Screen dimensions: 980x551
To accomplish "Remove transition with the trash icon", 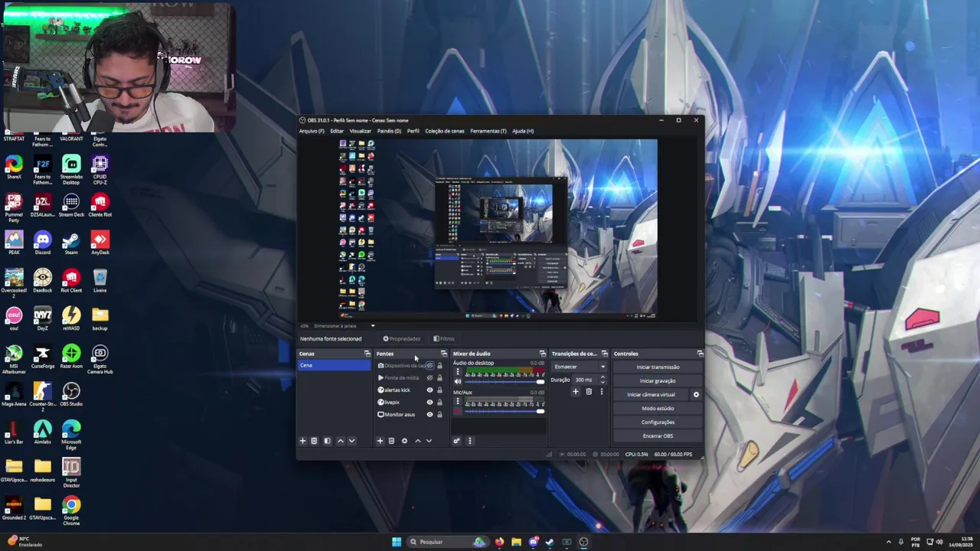I will coord(589,392).
